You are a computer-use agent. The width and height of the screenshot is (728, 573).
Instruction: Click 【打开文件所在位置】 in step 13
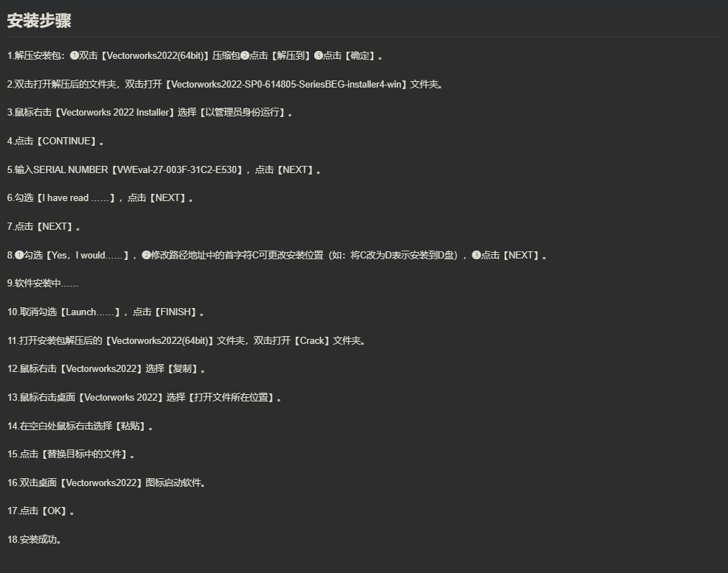click(x=231, y=398)
